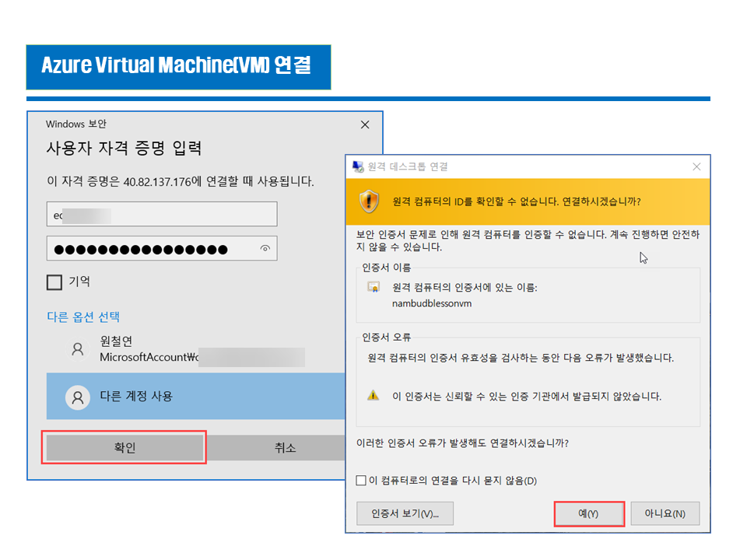Open 인증서 보기(V)... certificate viewer

tap(405, 513)
